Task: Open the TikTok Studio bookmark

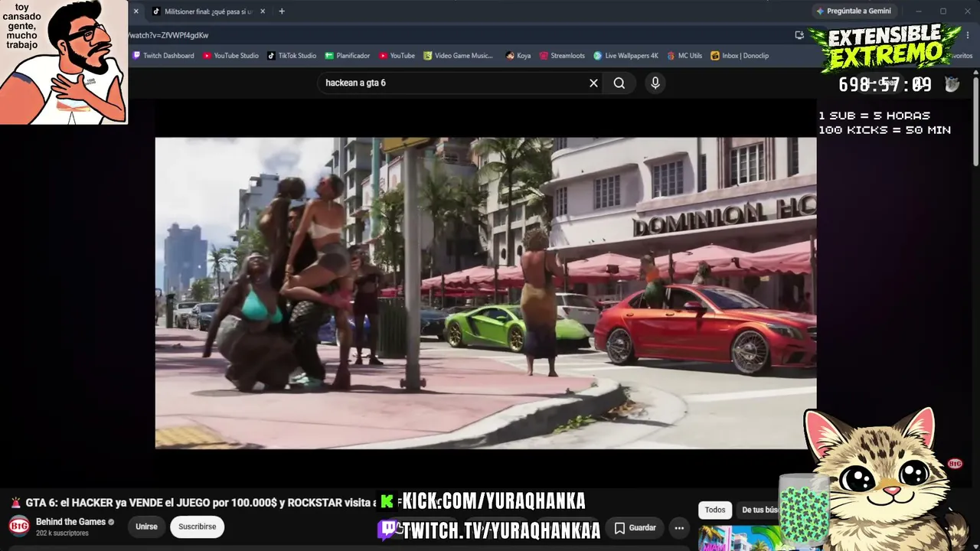Action: 292,56
